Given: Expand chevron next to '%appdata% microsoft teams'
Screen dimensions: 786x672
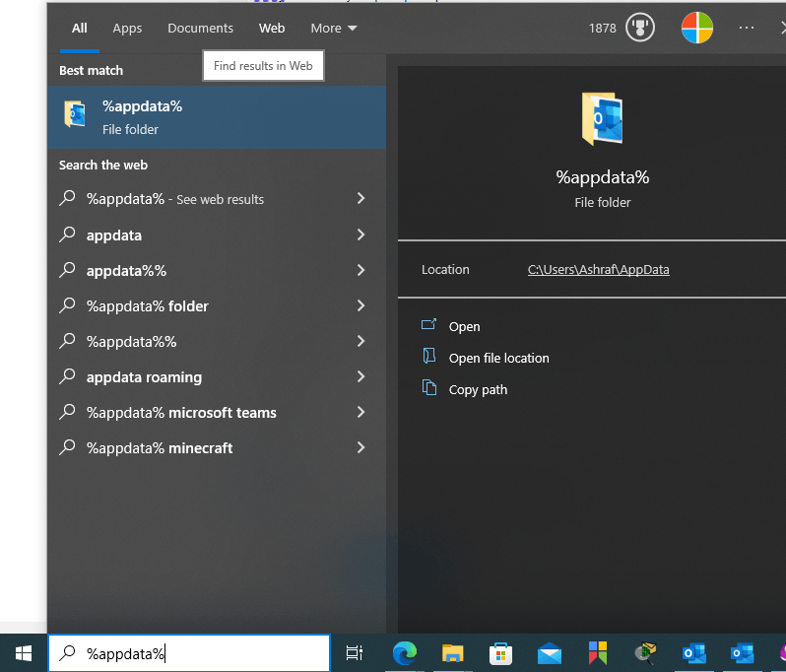Looking at the screenshot, I should 360,412.
